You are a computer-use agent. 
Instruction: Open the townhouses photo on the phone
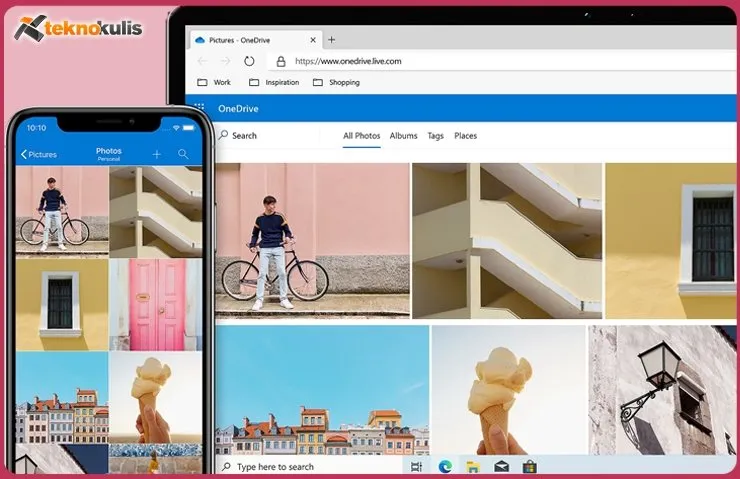click(x=62, y=398)
